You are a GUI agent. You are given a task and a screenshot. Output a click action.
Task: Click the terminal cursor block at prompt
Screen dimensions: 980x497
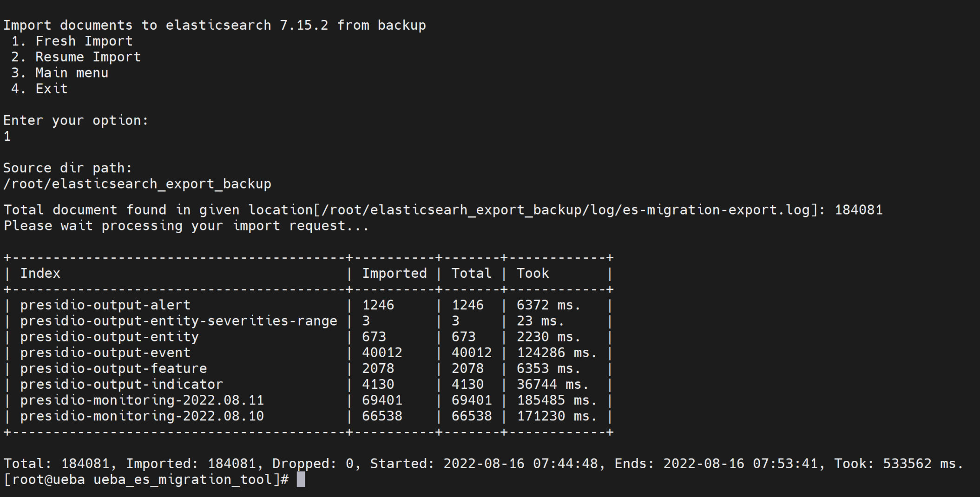click(x=301, y=479)
